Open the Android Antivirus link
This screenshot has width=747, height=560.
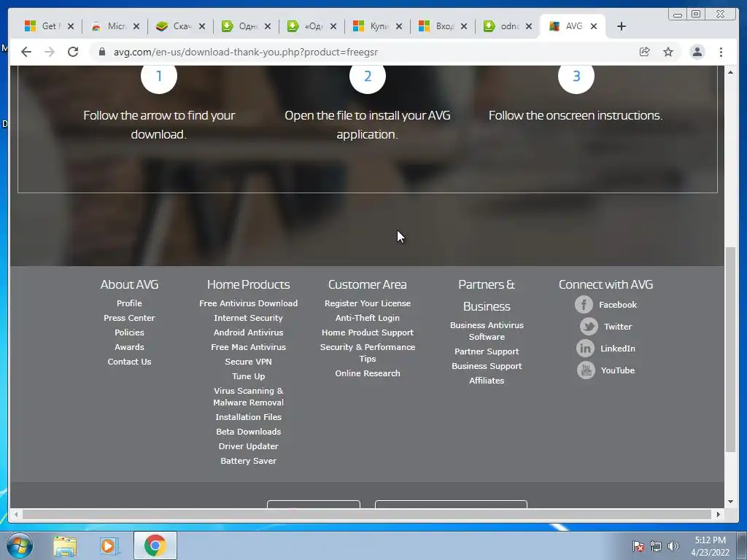click(248, 332)
